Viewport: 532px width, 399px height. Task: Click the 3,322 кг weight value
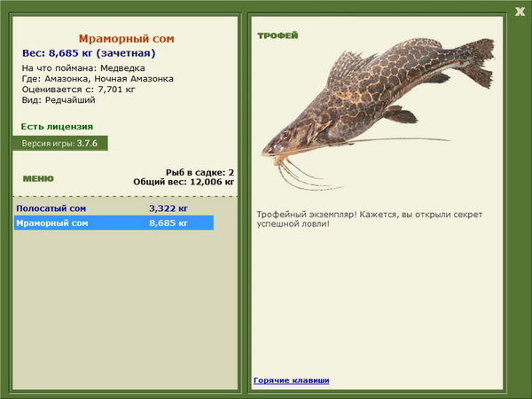pos(168,208)
